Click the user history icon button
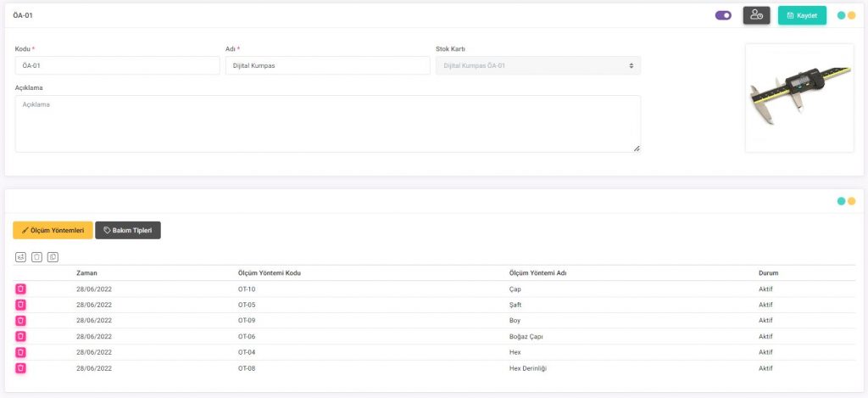The height and width of the screenshot is (398, 868). [756, 15]
